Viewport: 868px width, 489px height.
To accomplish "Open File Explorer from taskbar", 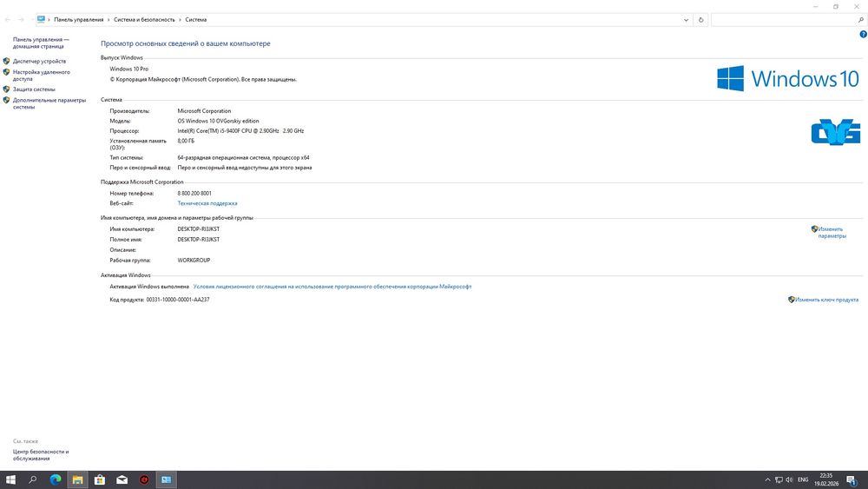I will (77, 479).
